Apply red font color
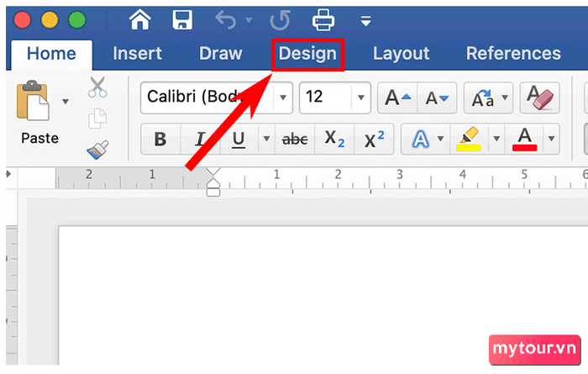 525,140
